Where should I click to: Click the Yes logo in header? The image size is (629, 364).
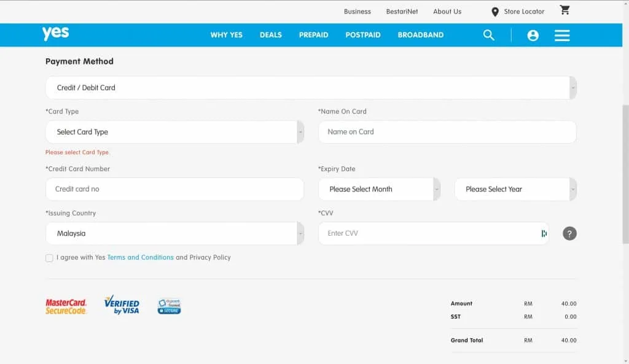pyautogui.click(x=55, y=34)
